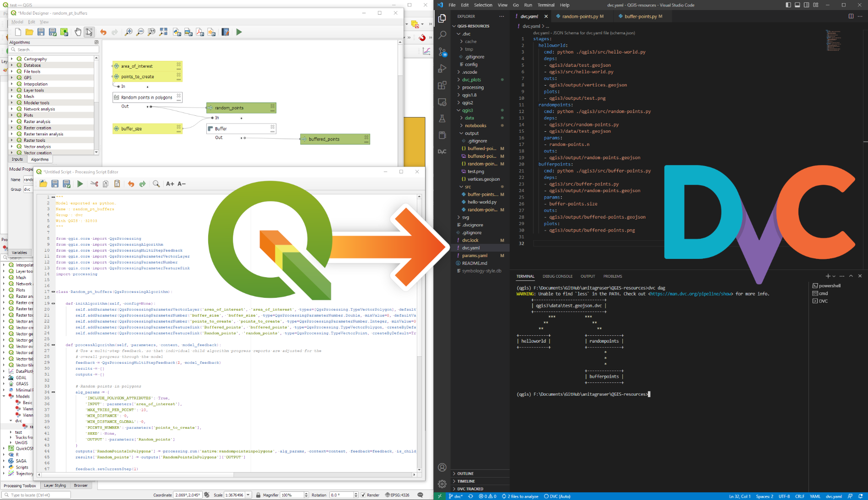This screenshot has width=868, height=500.
Task: Expand Vector analysis algorithm group
Action: [12, 147]
